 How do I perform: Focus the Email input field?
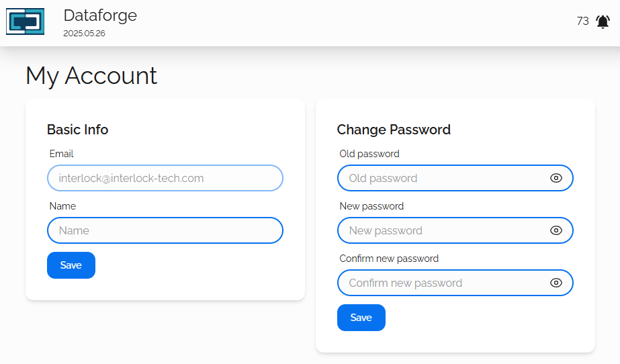165,178
